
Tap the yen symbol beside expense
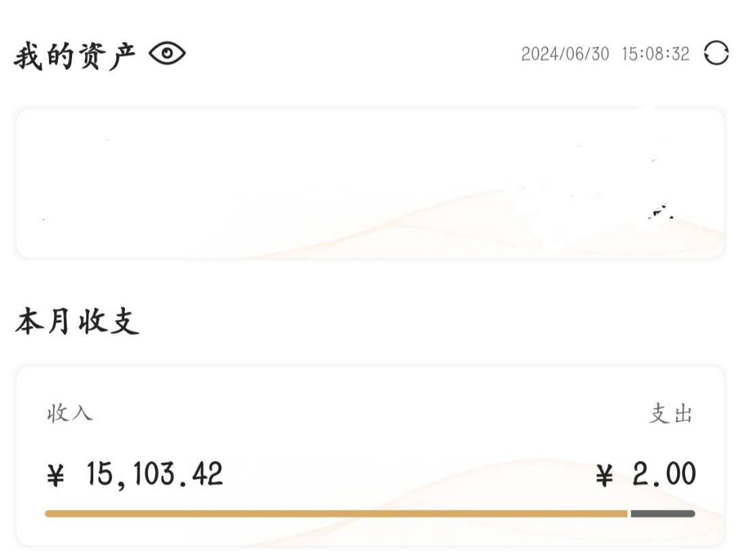pyautogui.click(x=604, y=476)
